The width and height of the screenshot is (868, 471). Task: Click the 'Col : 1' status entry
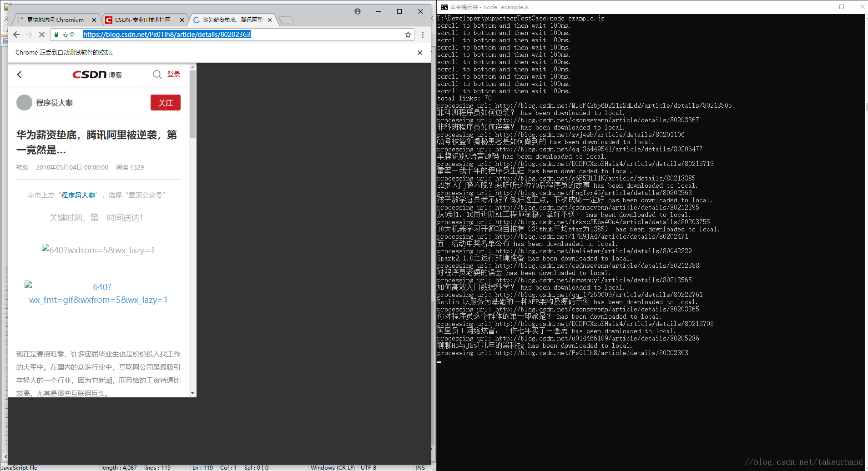pyautogui.click(x=228, y=467)
